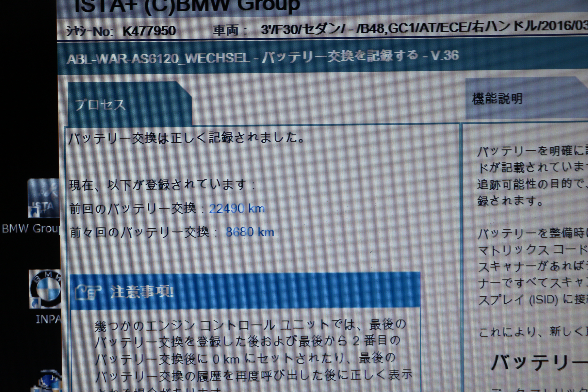Click the 22490 km previous battery value
588x392 pixels.
[237, 208]
